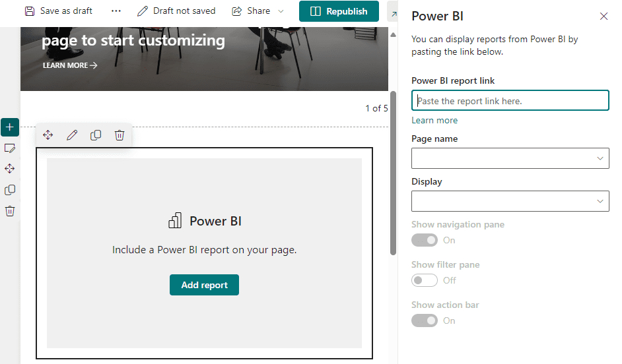Open the more options ellipsis menu

click(116, 11)
